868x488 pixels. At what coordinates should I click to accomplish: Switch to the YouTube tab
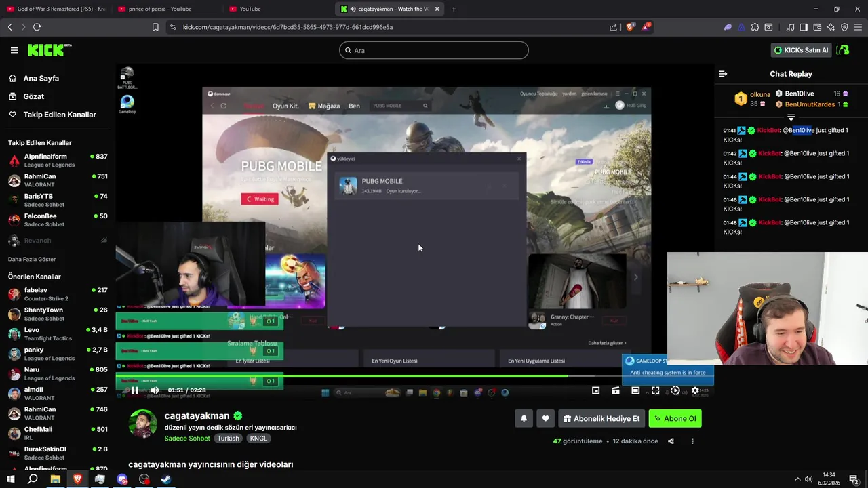tap(278, 9)
